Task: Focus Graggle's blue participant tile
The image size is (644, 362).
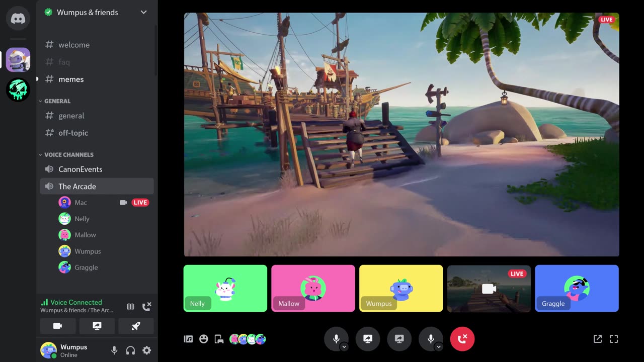Action: 577,289
